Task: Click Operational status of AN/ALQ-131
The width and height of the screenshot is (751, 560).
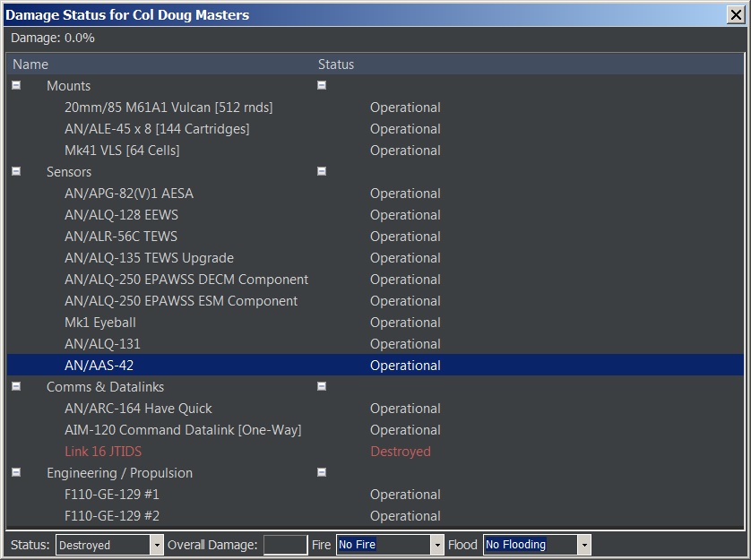Action: [405, 344]
